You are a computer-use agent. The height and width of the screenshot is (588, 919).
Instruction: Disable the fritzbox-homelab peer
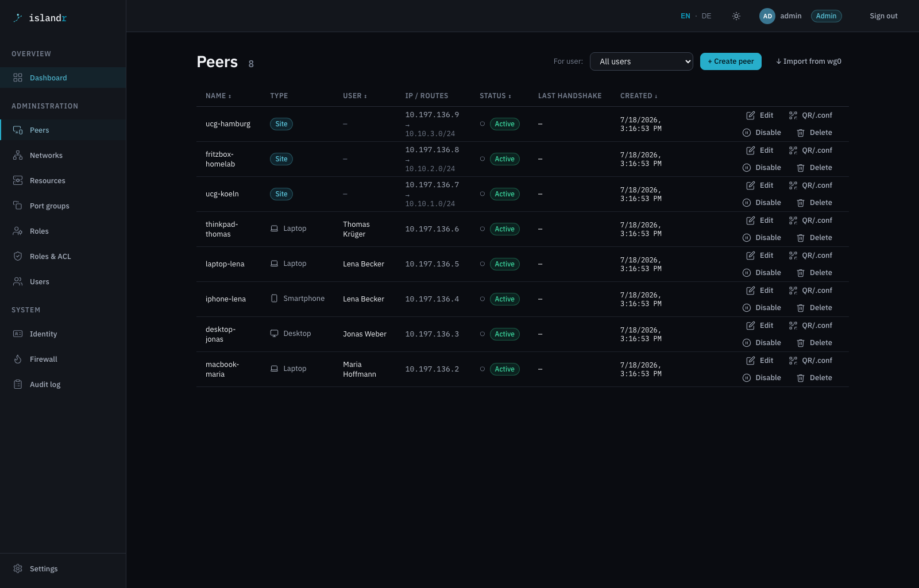point(762,168)
